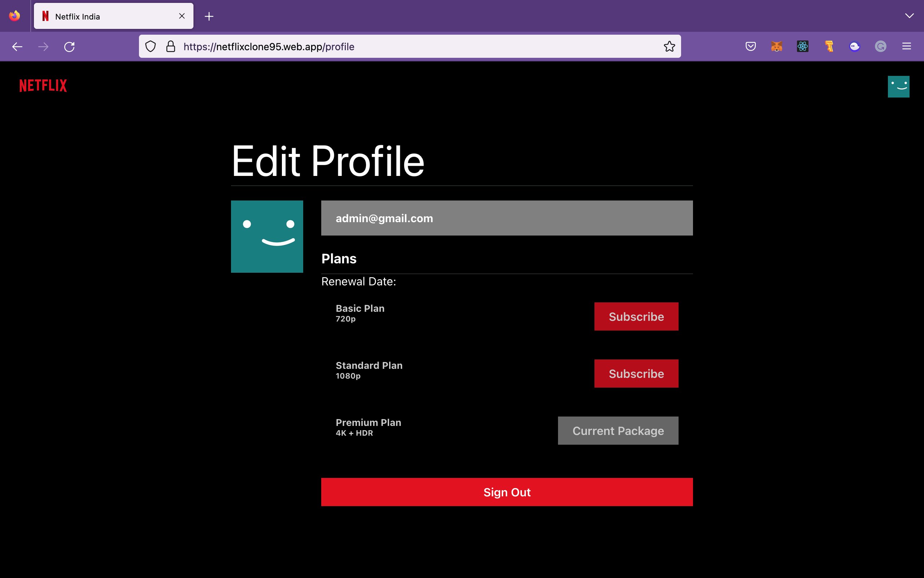Expand the list all tabs chevron
Screen dimensions: 924x578
pos(909,16)
